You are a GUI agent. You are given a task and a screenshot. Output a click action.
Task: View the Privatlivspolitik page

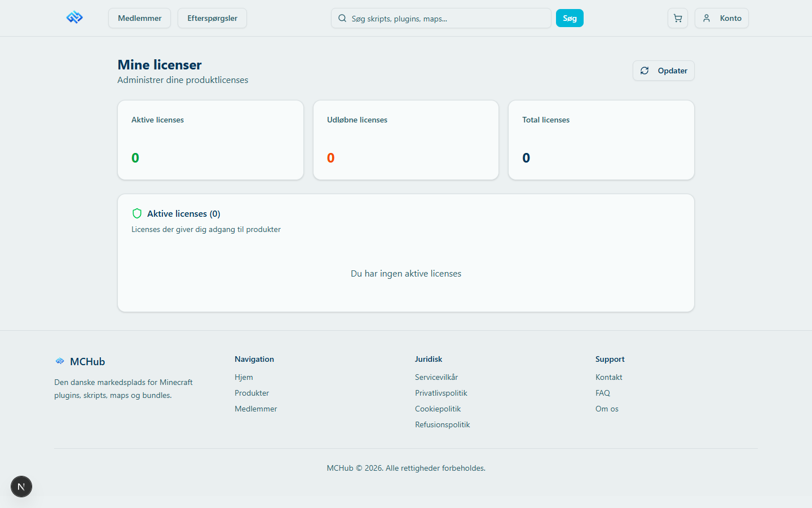pos(441,393)
